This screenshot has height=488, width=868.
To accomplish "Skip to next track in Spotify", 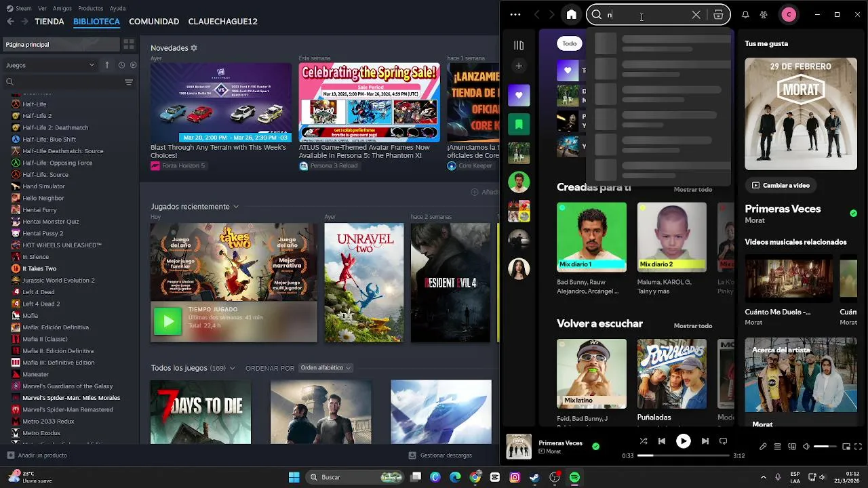I will click(705, 441).
